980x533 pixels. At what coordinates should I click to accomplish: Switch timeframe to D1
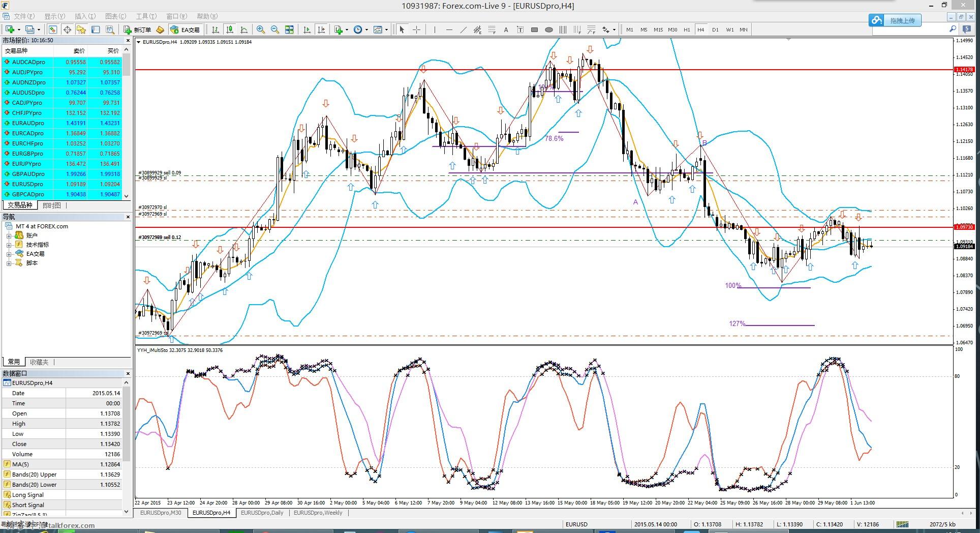pos(715,29)
